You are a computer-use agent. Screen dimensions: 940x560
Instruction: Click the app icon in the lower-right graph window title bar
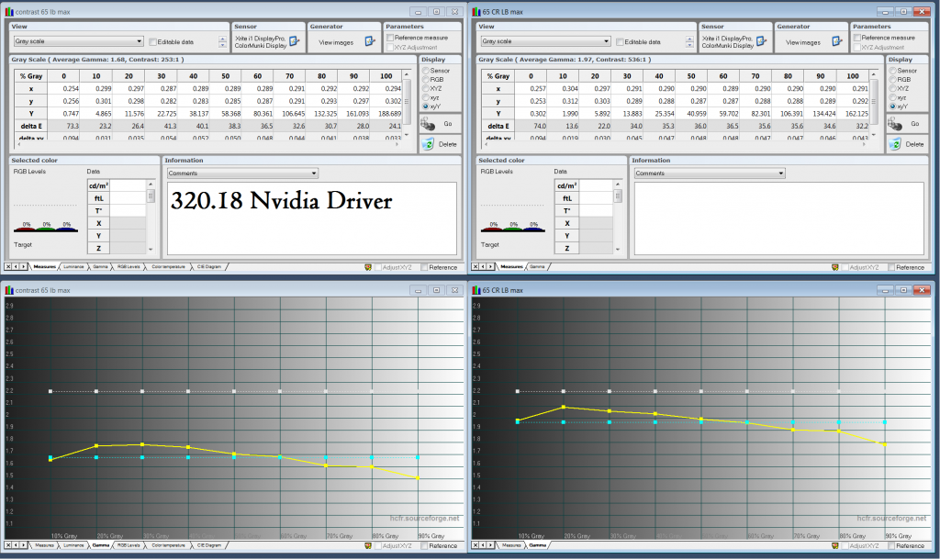pyautogui.click(x=476, y=290)
